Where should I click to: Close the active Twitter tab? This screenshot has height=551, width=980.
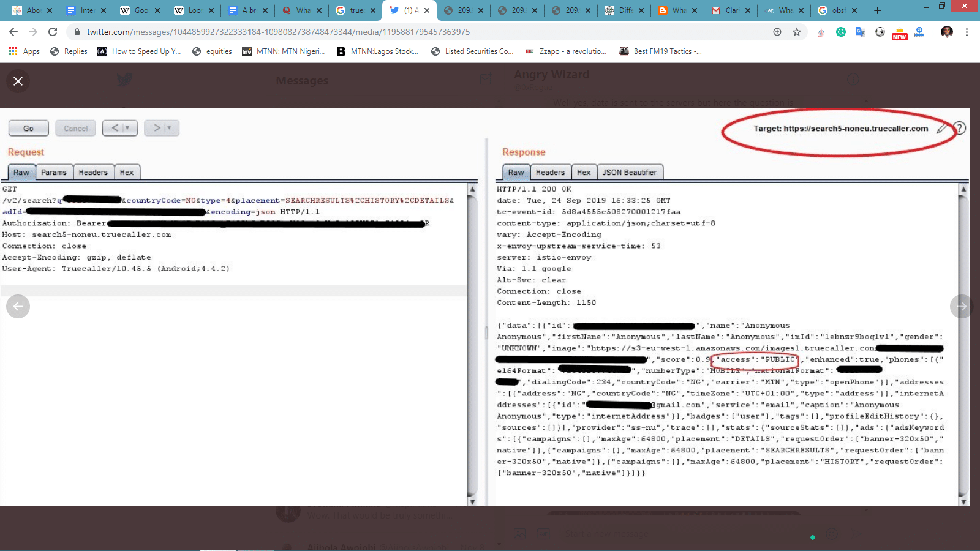(x=427, y=10)
